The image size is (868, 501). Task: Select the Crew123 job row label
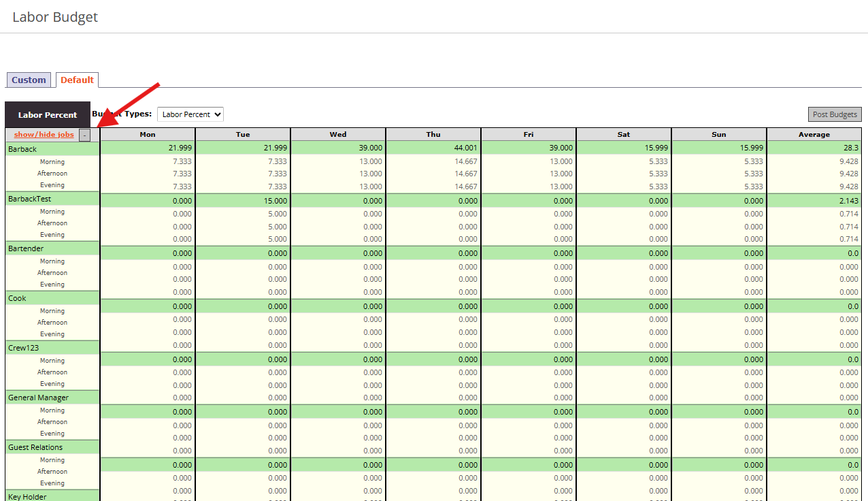[52, 348]
